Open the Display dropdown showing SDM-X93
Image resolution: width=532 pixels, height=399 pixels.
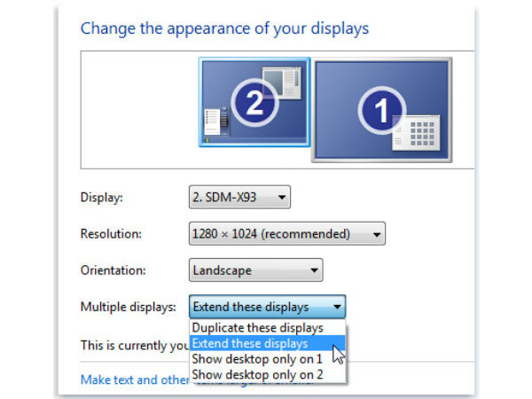(239, 197)
